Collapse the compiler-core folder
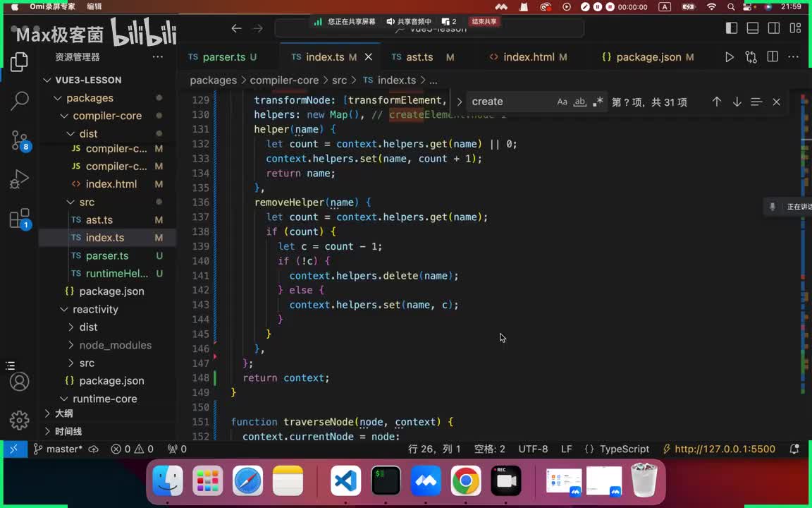Image resolution: width=812 pixels, height=508 pixels. (x=65, y=116)
